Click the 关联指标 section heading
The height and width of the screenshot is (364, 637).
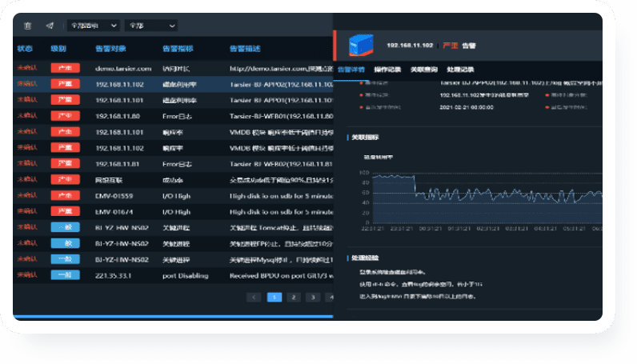click(x=365, y=138)
